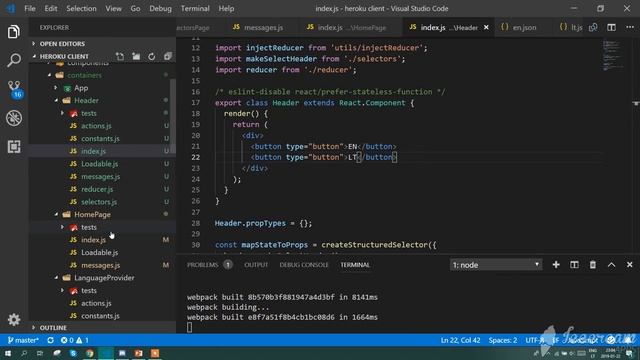Add a new terminal with plus icon

[x=556, y=265]
